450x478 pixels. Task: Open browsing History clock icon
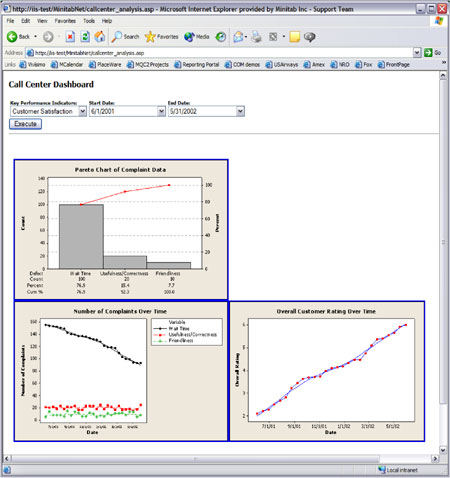point(221,37)
